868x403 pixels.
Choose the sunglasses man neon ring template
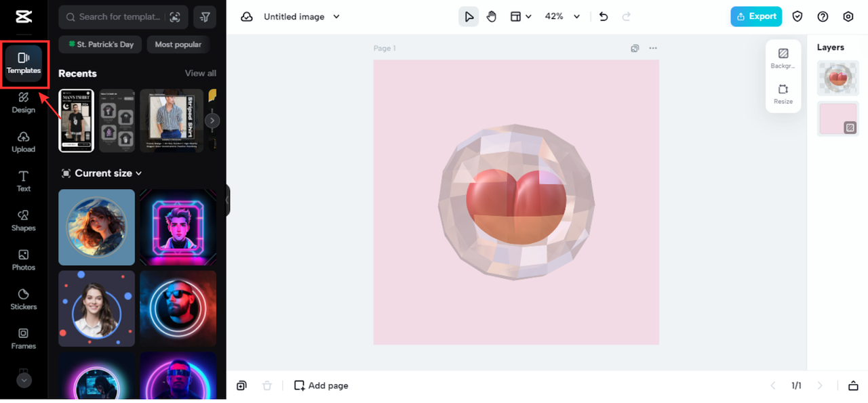point(178,308)
